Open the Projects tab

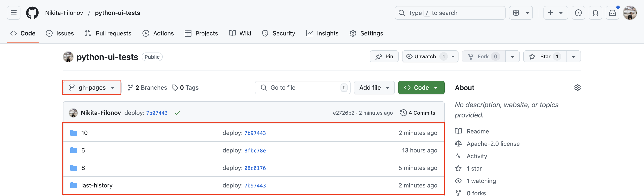201,33
